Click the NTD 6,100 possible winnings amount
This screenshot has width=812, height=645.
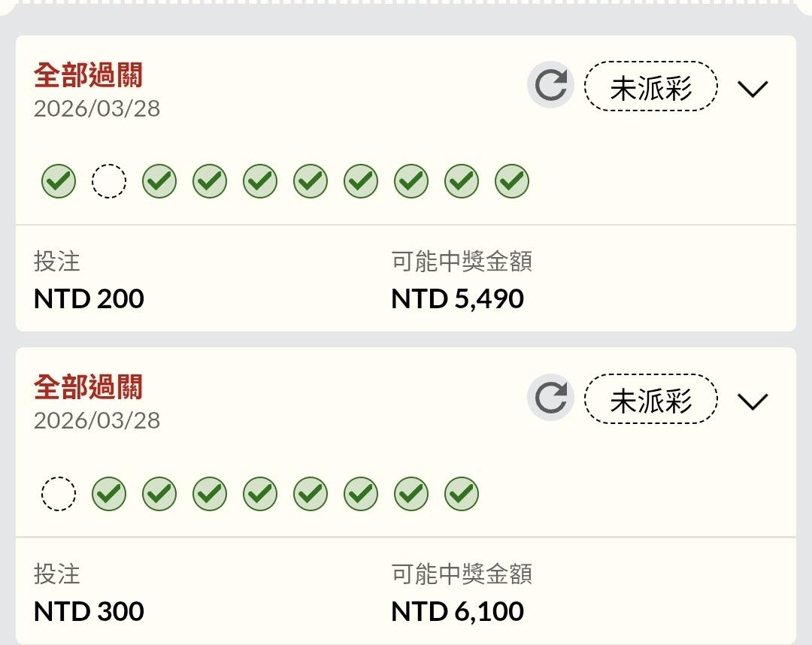click(457, 611)
